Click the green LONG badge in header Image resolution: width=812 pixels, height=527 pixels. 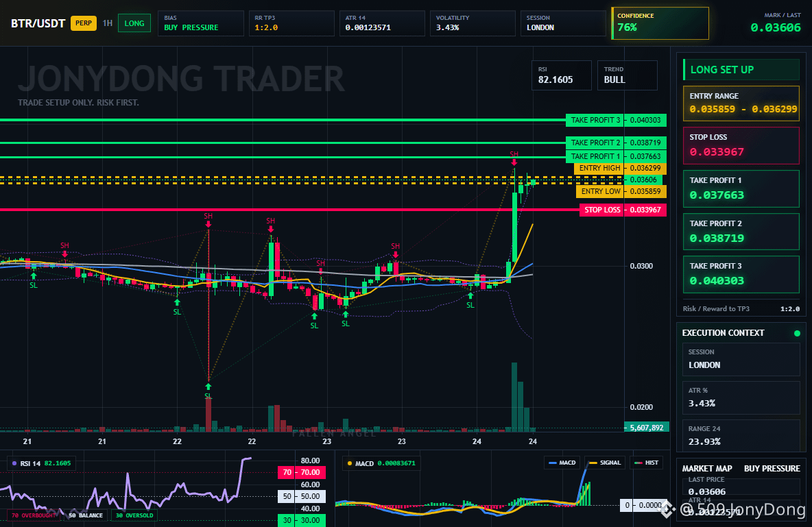[134, 23]
